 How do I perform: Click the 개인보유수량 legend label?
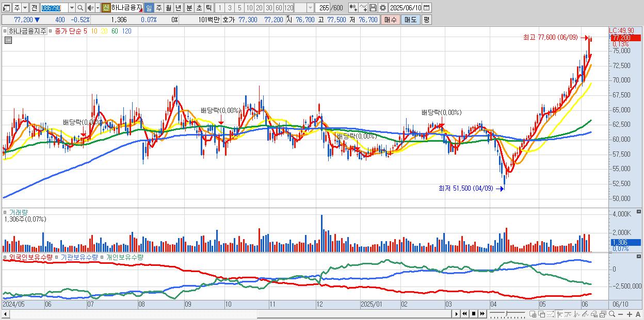tap(125, 257)
